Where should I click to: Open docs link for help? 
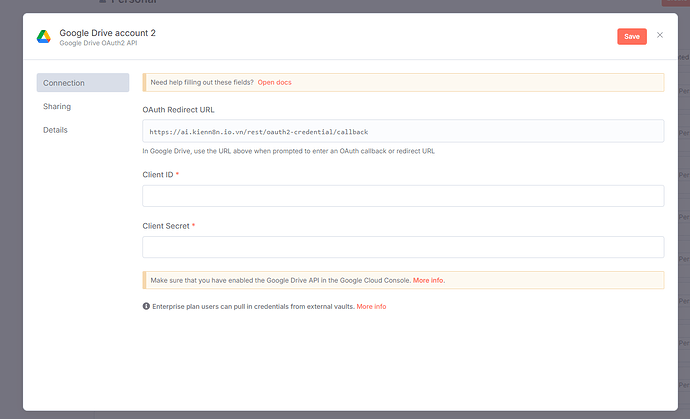point(275,82)
